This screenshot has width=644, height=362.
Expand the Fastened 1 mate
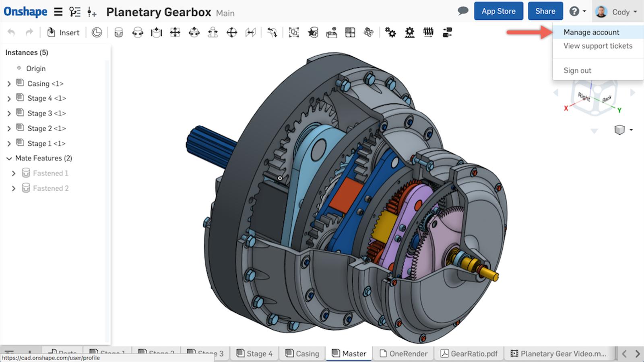(14, 173)
